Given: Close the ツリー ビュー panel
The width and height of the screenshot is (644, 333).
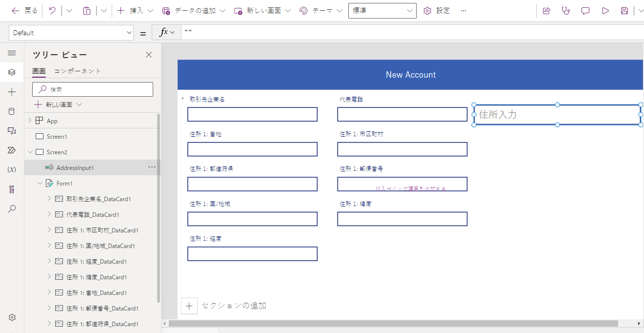Looking at the screenshot, I should pyautogui.click(x=149, y=55).
